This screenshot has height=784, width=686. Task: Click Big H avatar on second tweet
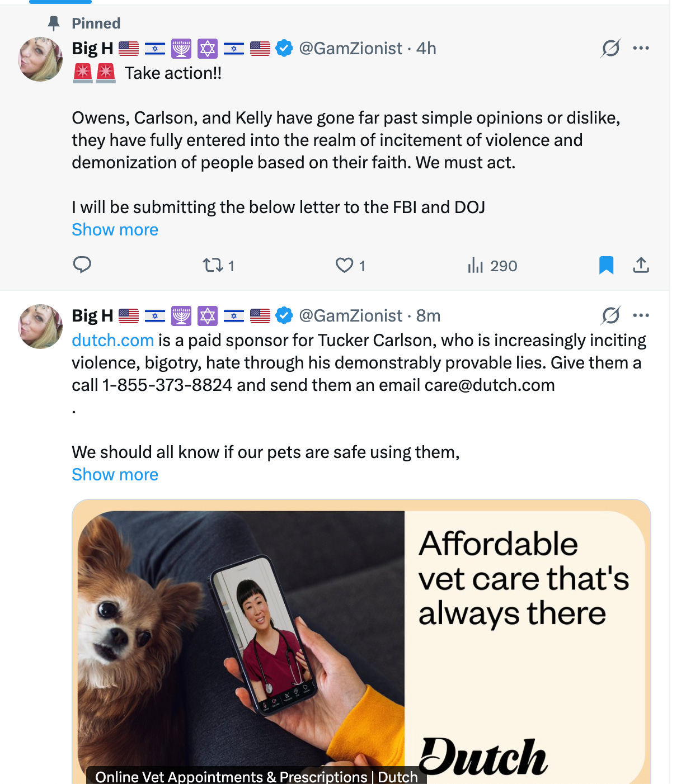pos(40,327)
